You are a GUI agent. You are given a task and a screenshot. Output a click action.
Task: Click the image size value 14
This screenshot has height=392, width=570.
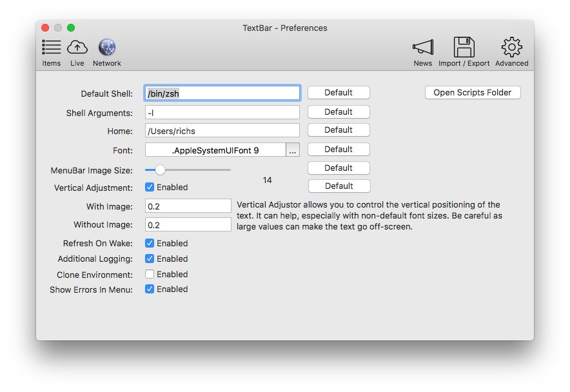(x=267, y=181)
